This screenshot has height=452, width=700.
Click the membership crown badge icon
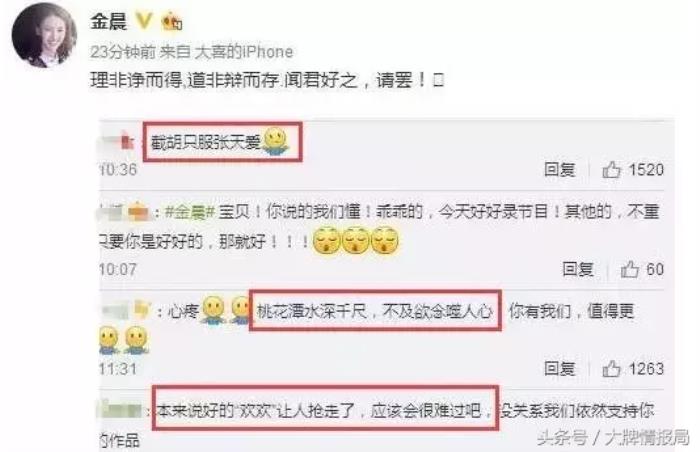point(172,21)
